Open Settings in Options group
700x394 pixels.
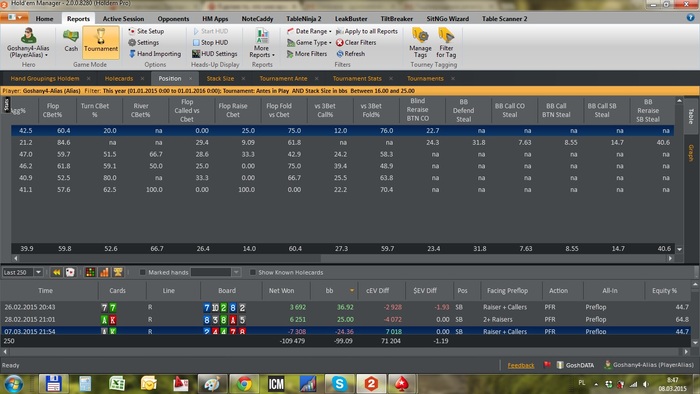[x=144, y=42]
